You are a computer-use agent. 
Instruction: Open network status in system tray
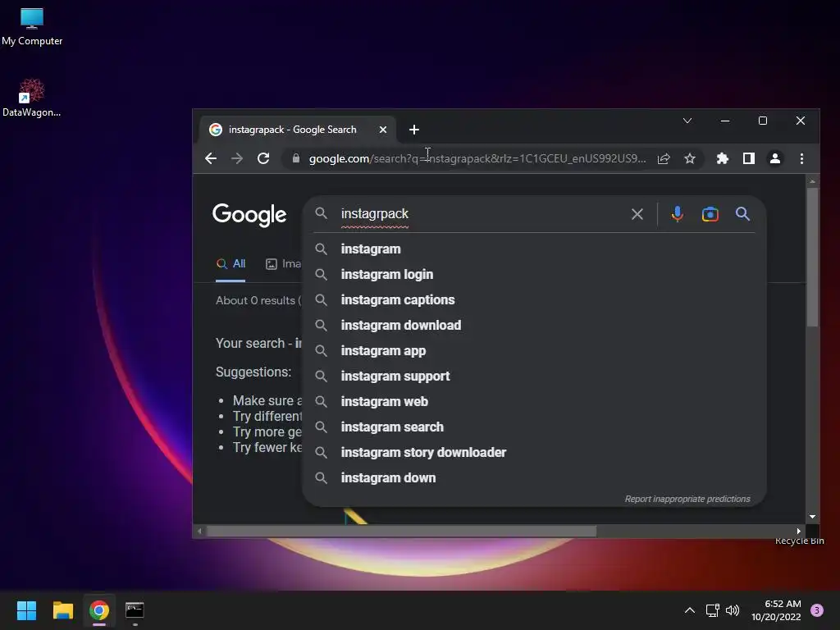[712, 610]
